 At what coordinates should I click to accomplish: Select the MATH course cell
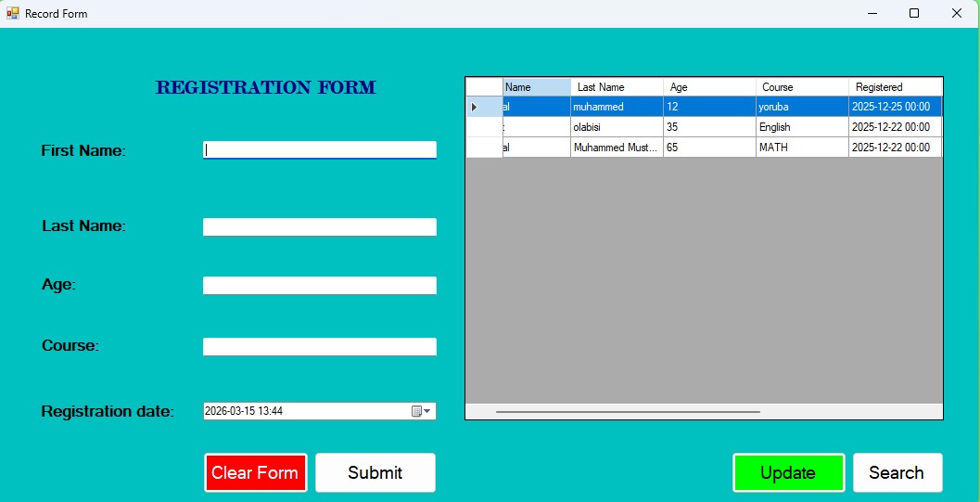pos(801,148)
